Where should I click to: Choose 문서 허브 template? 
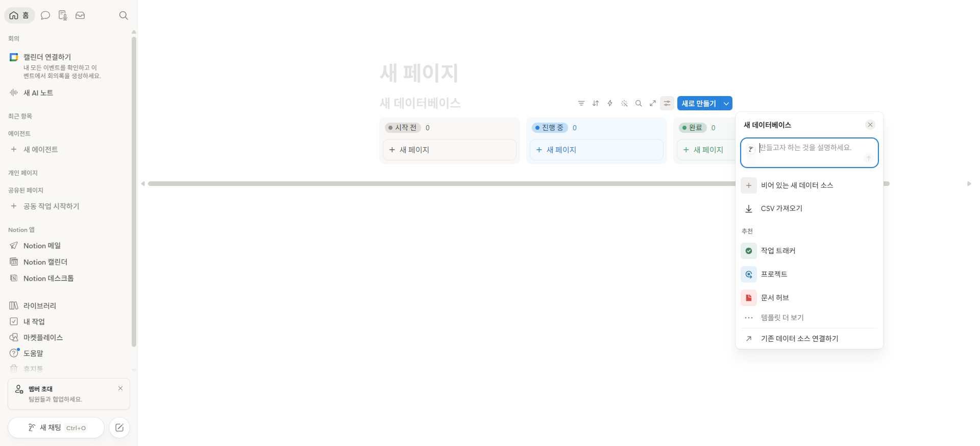click(x=810, y=298)
